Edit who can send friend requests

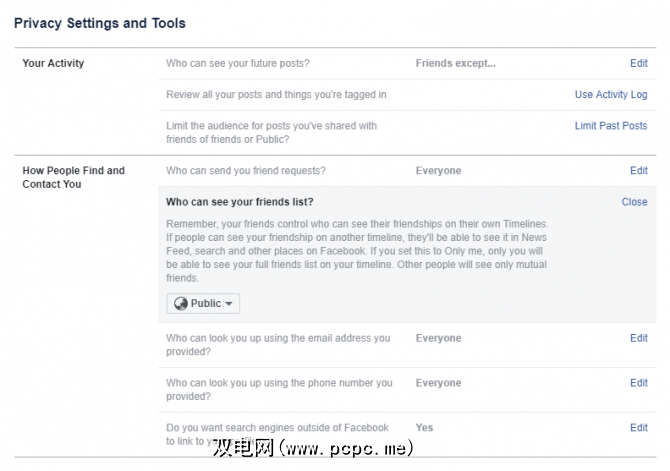tap(638, 171)
